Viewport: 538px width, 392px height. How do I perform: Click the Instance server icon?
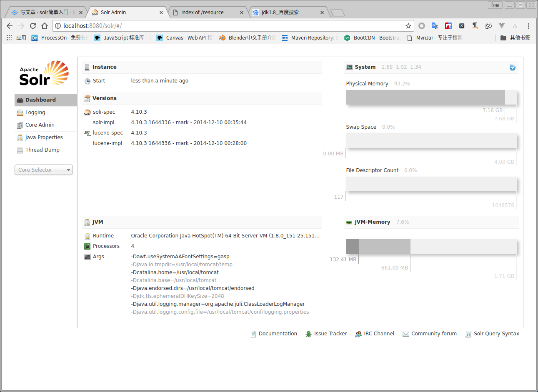coord(87,67)
